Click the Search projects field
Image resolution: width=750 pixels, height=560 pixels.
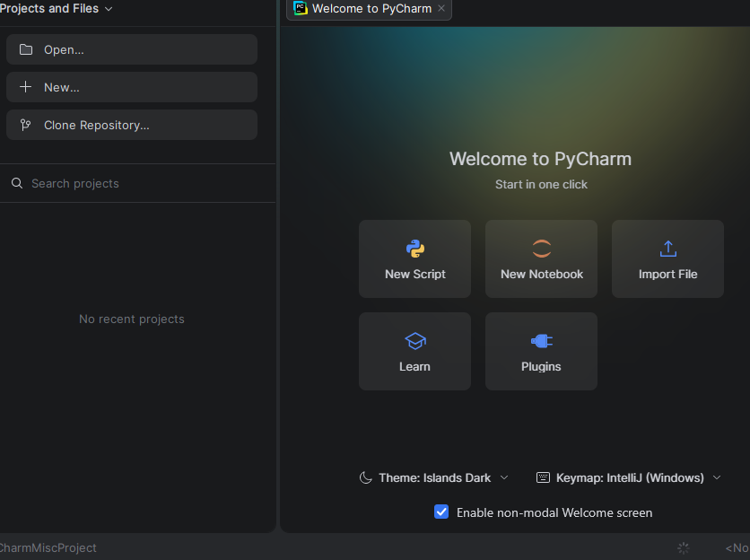[x=138, y=183]
